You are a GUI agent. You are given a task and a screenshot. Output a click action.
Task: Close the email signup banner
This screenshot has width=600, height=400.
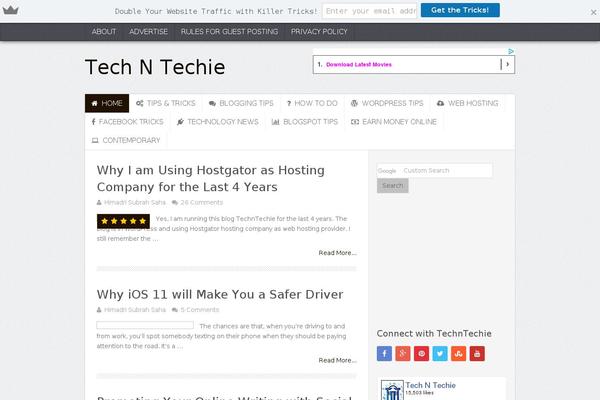[x=593, y=12]
